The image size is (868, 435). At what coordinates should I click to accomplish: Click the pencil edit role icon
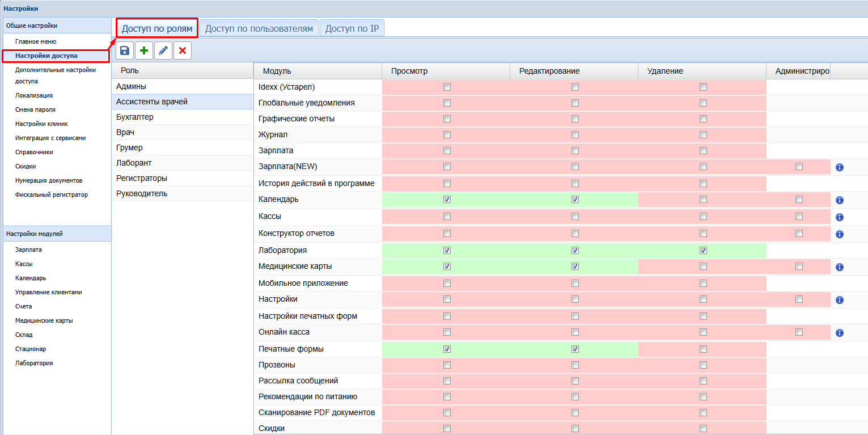163,51
